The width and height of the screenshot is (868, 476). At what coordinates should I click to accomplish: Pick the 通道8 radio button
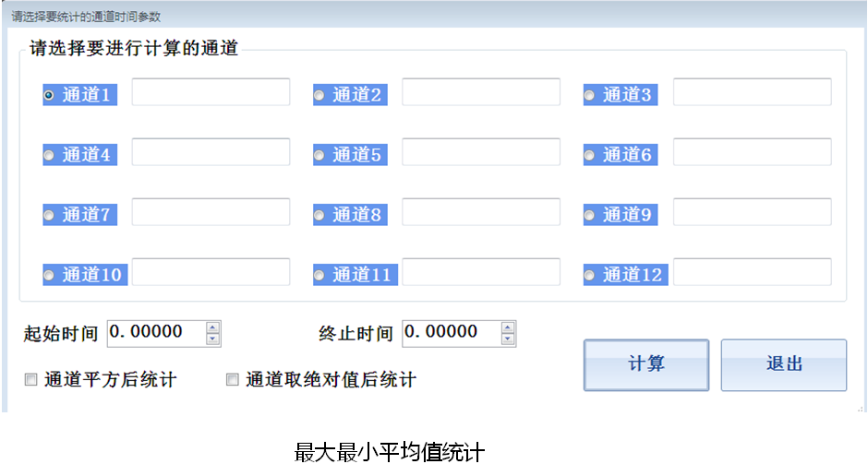click(x=319, y=215)
